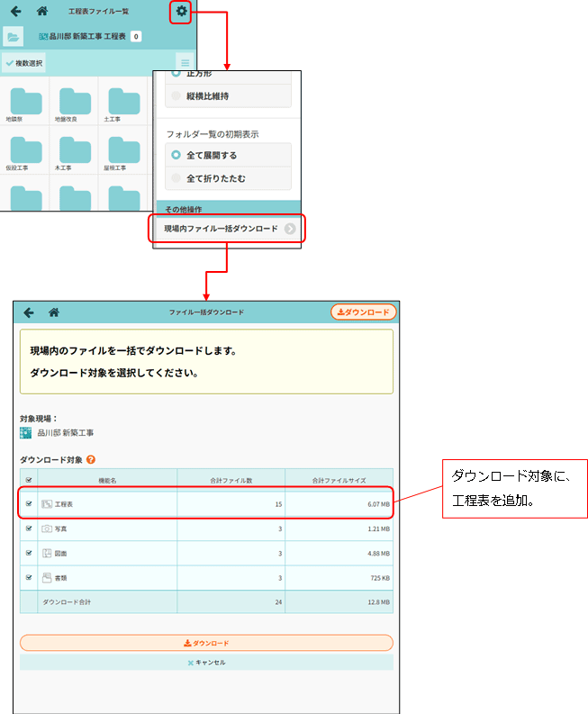Select the 全て折りたたむ radio option
This screenshot has width=588, height=714.
coord(177,179)
